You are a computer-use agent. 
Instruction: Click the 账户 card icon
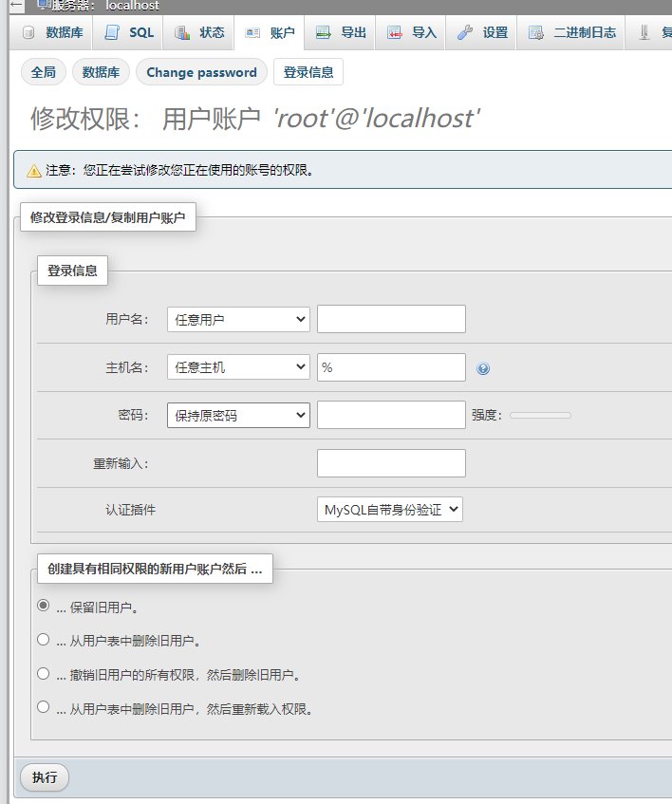click(x=252, y=33)
